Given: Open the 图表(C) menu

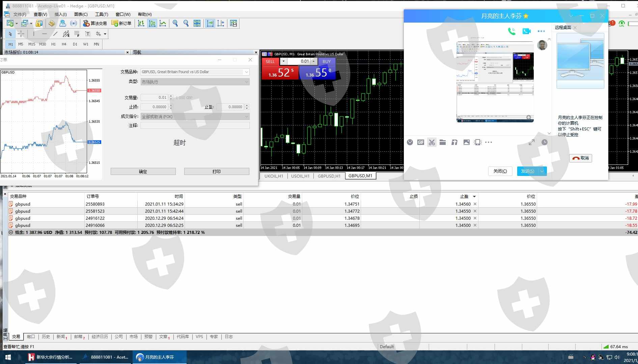Looking at the screenshot, I should 81,14.
